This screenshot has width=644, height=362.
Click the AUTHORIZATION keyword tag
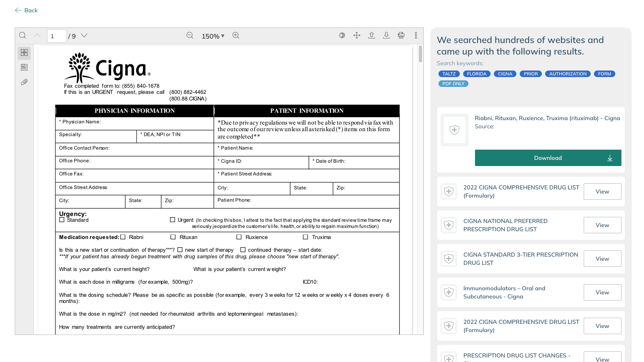[x=568, y=74]
